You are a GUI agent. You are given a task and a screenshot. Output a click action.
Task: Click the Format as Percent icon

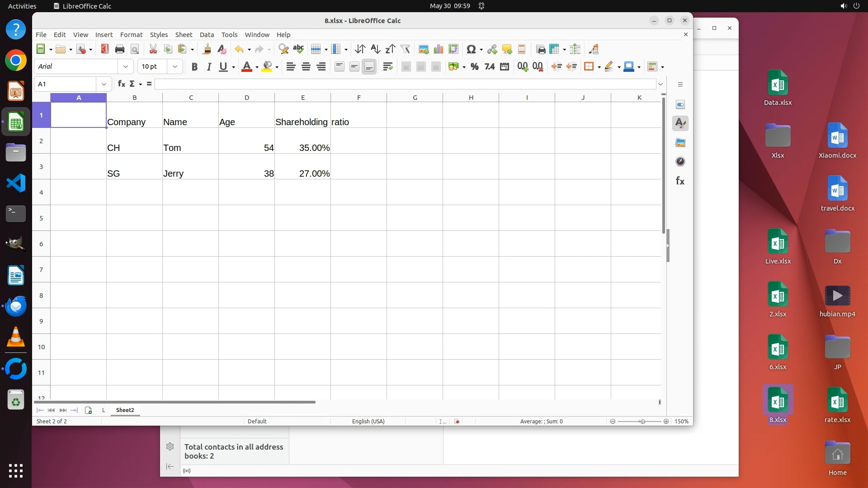point(474,67)
